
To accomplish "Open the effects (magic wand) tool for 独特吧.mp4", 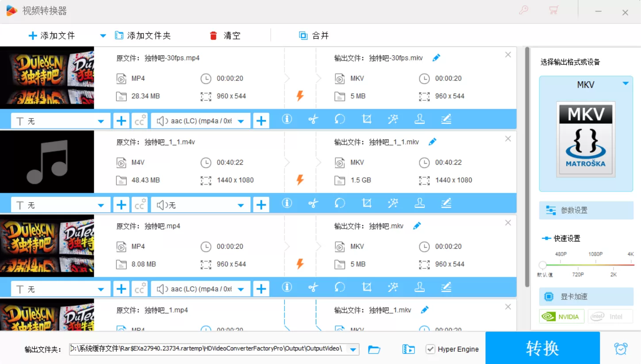I will click(x=393, y=287).
